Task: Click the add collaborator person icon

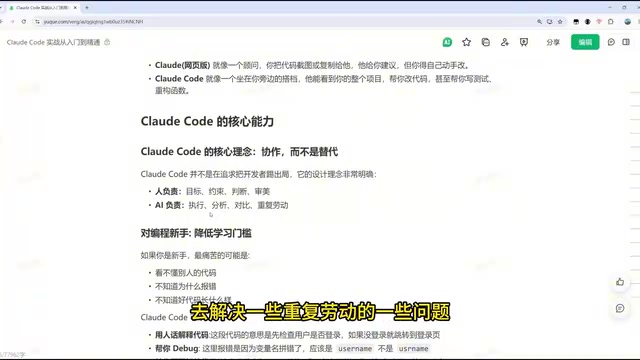Action: coord(505,42)
